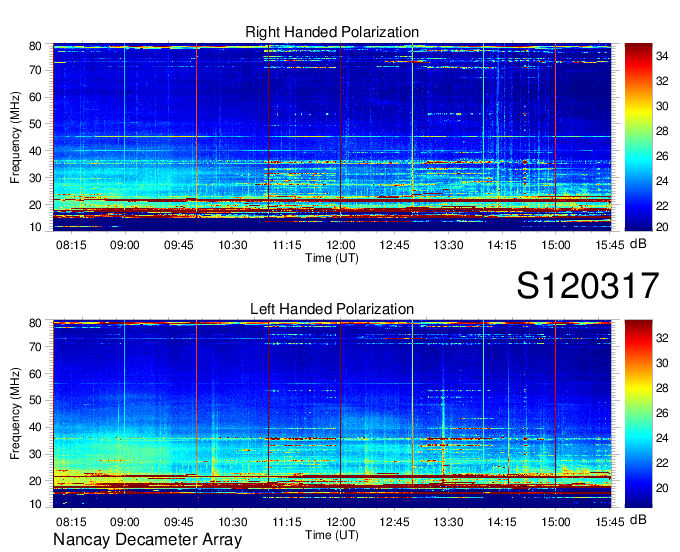Click Time (UT) label under Left Handed plot
This screenshot has height=552, width=680.
click(332, 535)
